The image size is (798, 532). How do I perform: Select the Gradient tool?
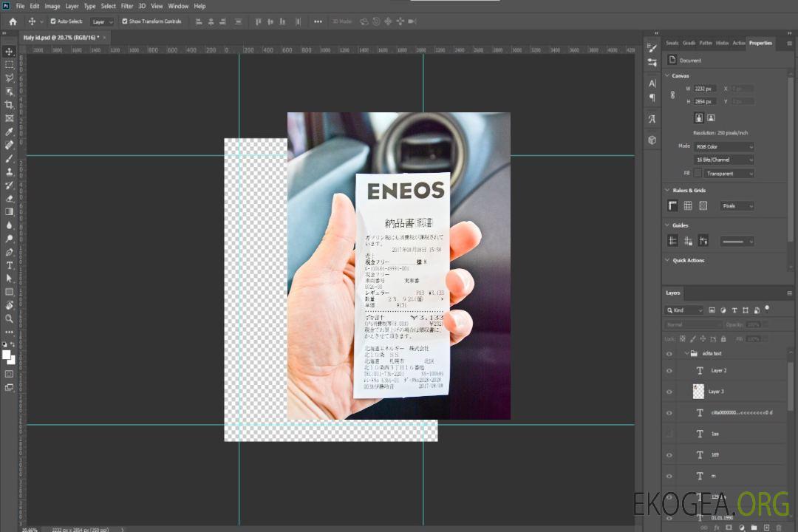click(9, 212)
